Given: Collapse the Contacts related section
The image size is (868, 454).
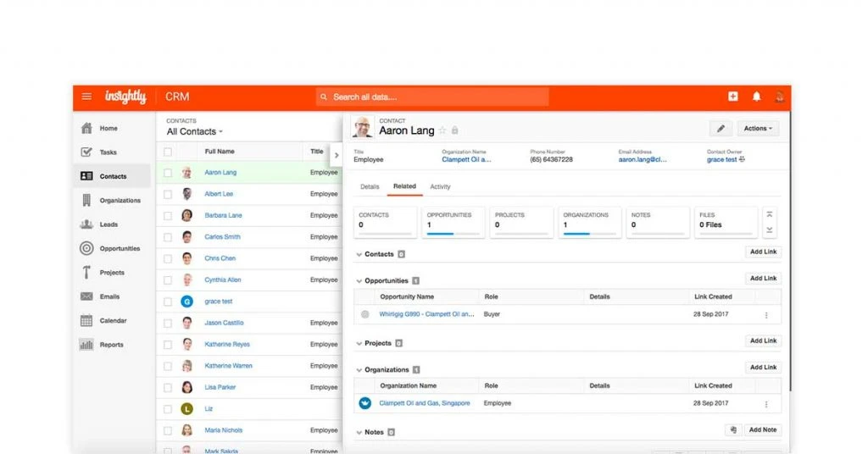Looking at the screenshot, I should (359, 254).
